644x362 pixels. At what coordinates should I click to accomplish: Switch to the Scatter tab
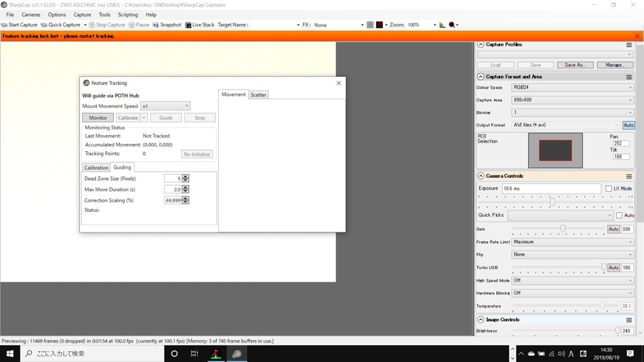coord(258,95)
